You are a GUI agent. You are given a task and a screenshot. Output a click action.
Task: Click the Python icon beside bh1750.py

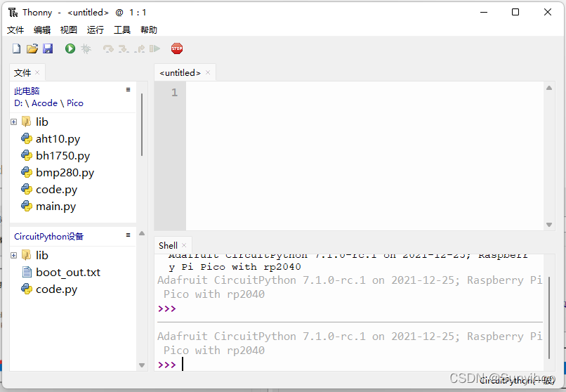click(x=27, y=155)
